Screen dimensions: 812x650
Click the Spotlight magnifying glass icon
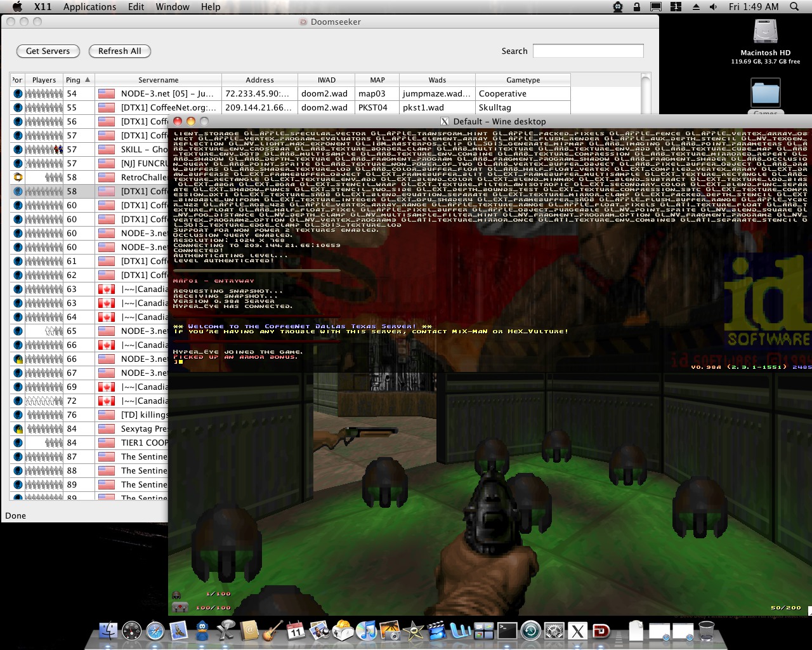pos(794,7)
